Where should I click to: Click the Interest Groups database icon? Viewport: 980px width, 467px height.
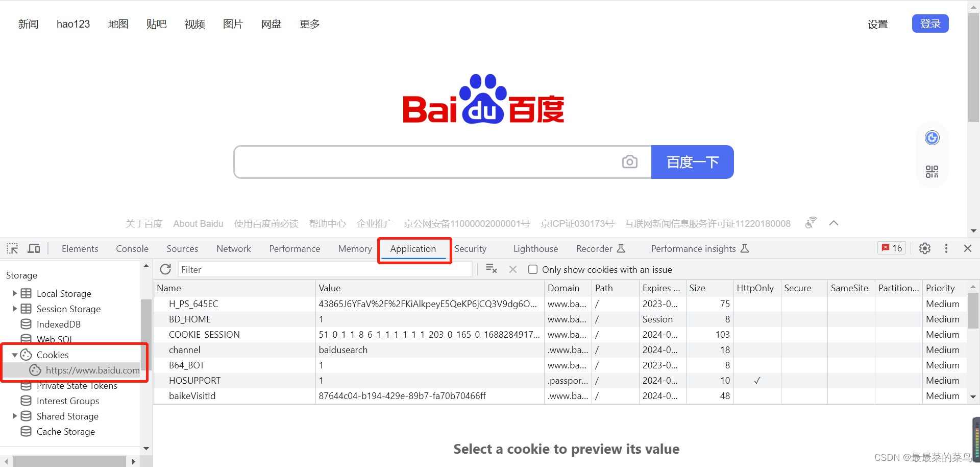pyautogui.click(x=26, y=401)
